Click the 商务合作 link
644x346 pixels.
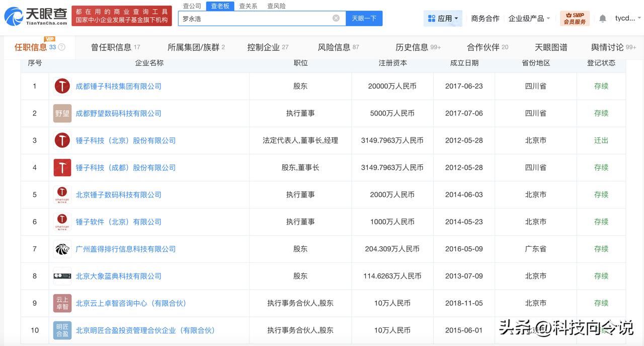[485, 18]
